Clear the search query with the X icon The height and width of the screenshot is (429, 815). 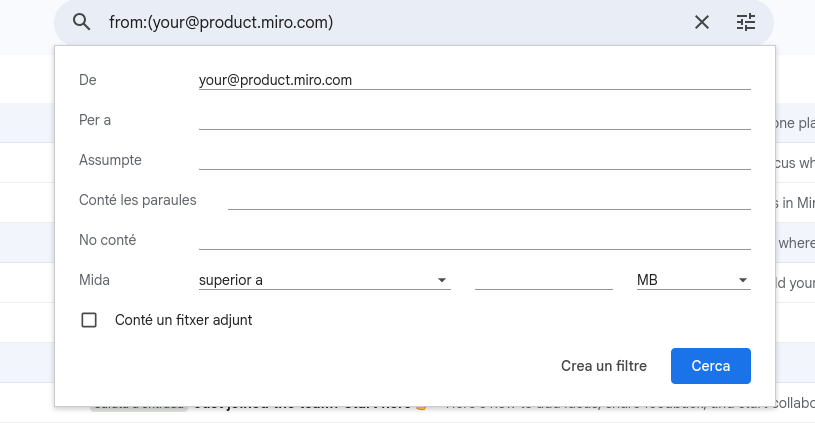702,22
